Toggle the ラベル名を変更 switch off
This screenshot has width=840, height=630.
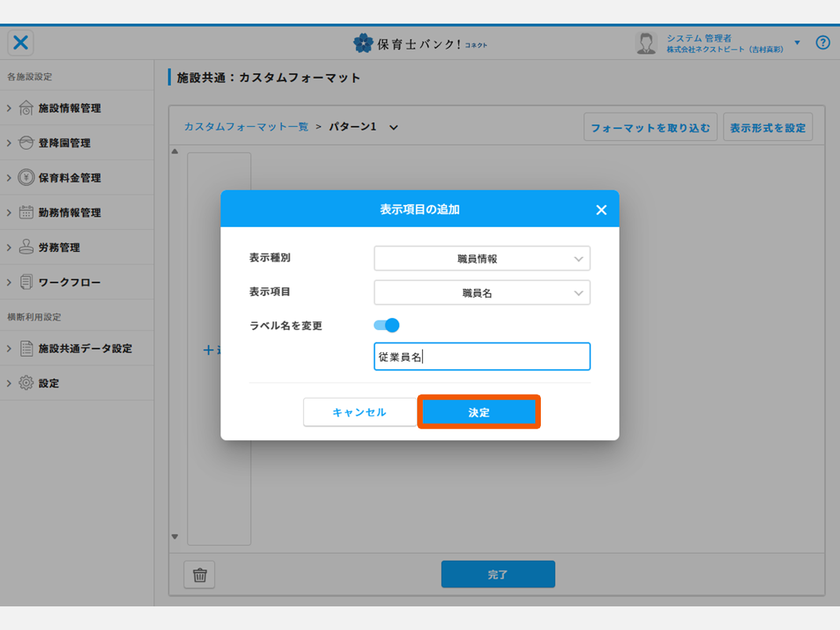(387, 325)
